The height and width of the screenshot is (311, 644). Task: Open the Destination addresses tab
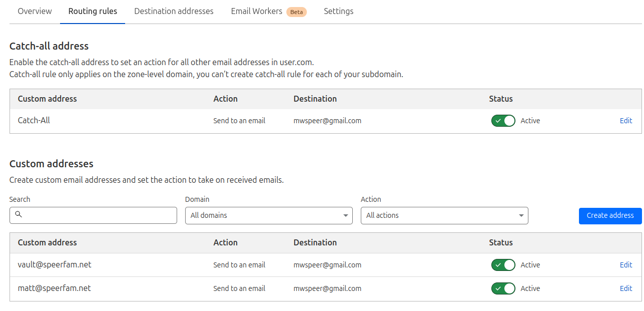(x=174, y=11)
